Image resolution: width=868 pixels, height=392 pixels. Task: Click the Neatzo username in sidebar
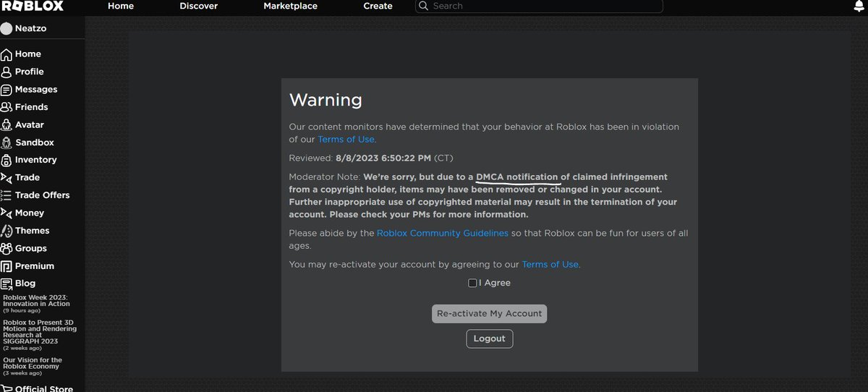click(31, 29)
